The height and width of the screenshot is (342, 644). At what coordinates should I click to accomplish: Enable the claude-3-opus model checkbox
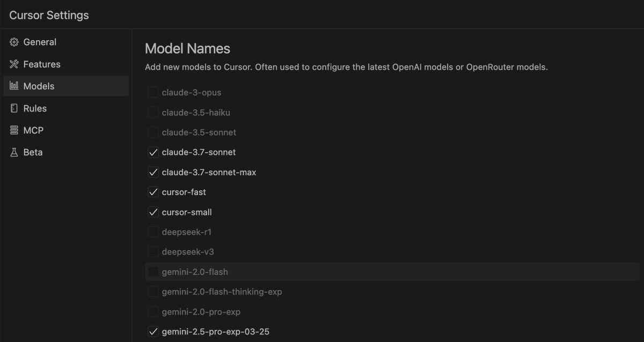click(153, 93)
